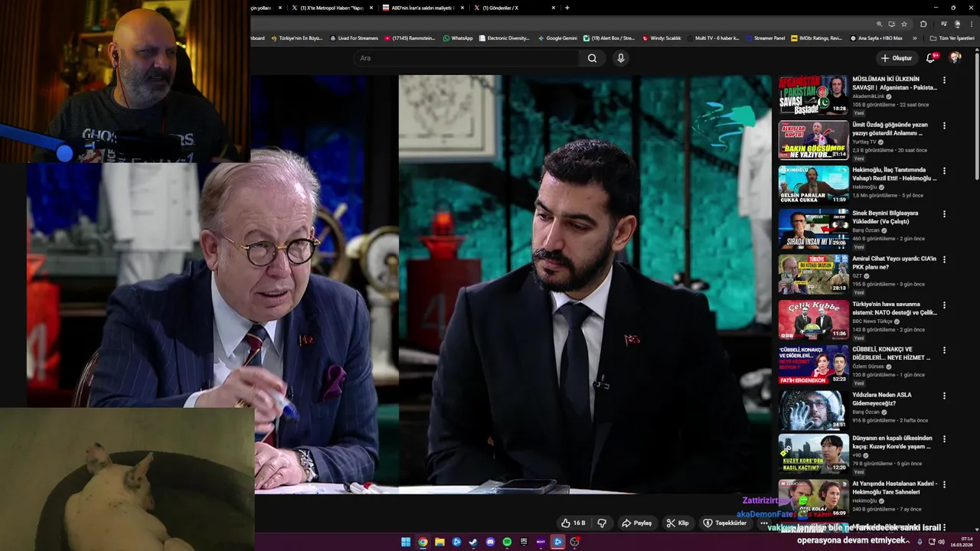Open Spotify from the taskbar

point(507,542)
